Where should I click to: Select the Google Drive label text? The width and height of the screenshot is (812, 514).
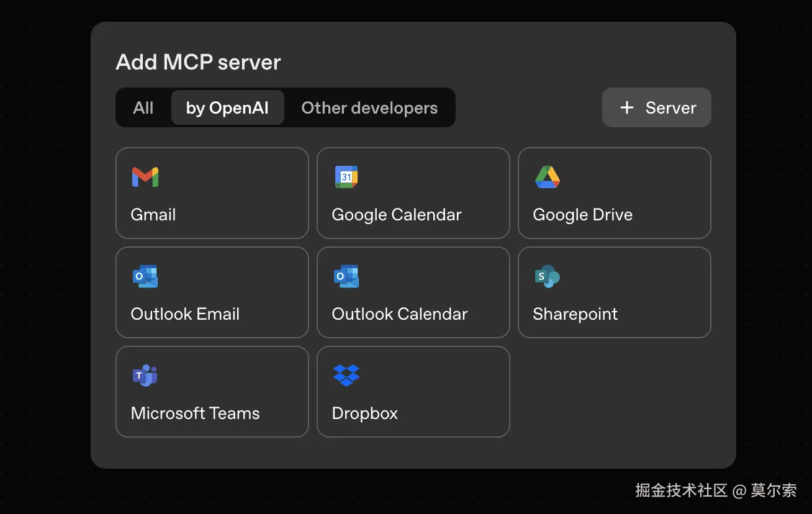coord(583,215)
